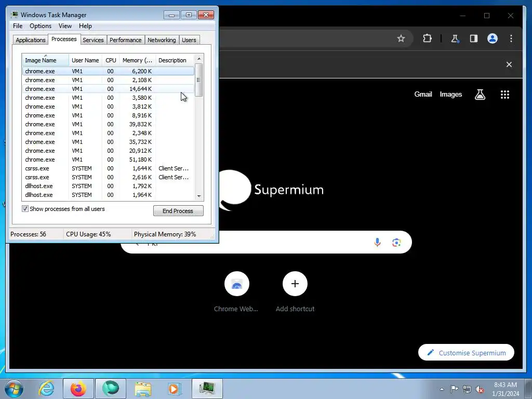The image size is (532, 399).
Task: Select dllhost.exe row using 1,964 K
Action: click(108, 195)
